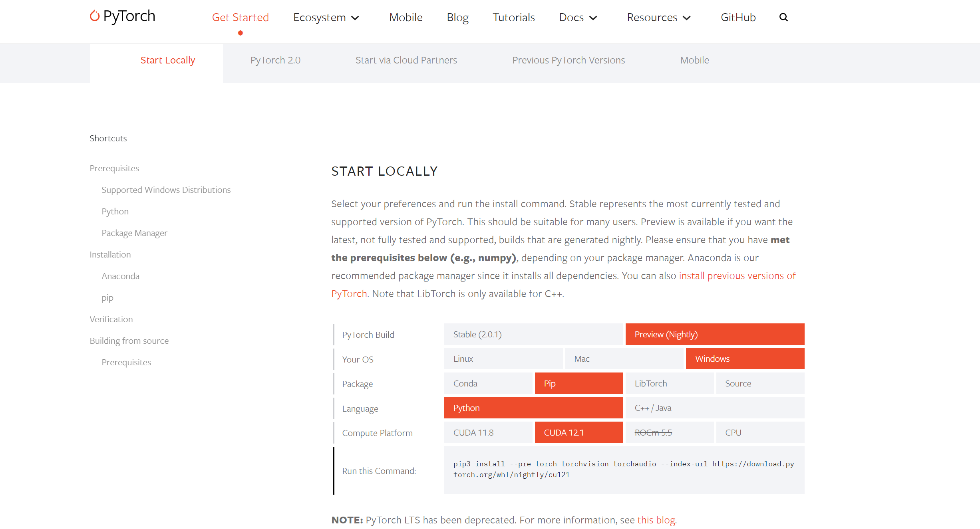Open the Tutorials page

(514, 18)
